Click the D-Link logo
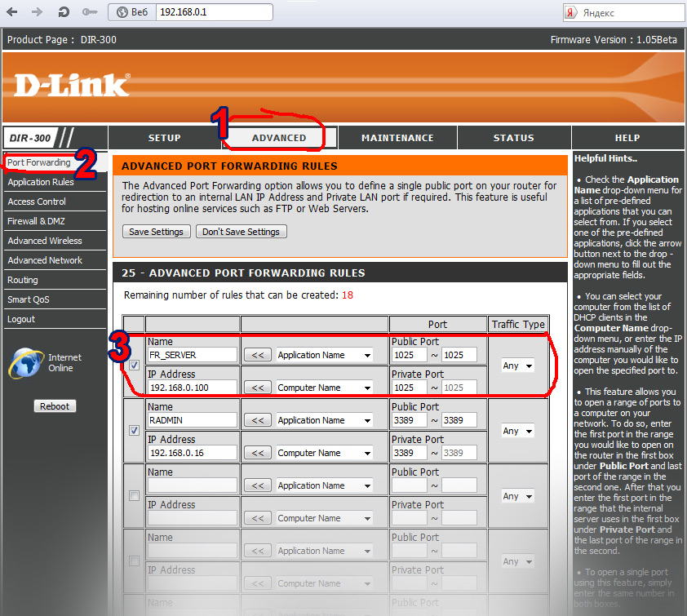This screenshot has height=616, width=687. click(x=72, y=84)
